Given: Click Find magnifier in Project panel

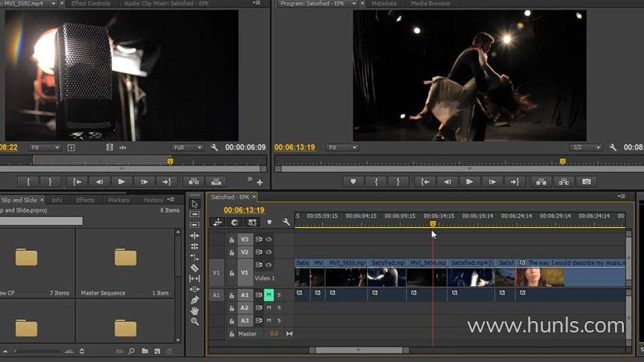Looking at the screenshot, I should (131, 351).
